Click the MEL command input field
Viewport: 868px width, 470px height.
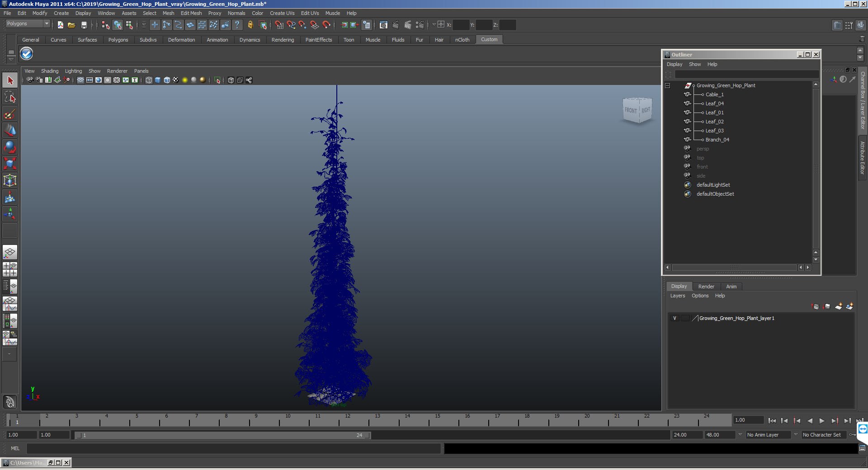click(234, 448)
